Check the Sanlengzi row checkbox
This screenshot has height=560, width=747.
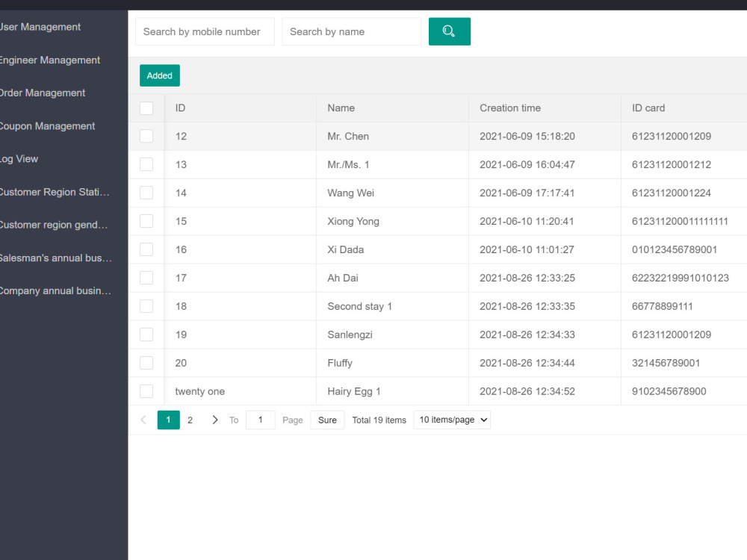pos(146,335)
